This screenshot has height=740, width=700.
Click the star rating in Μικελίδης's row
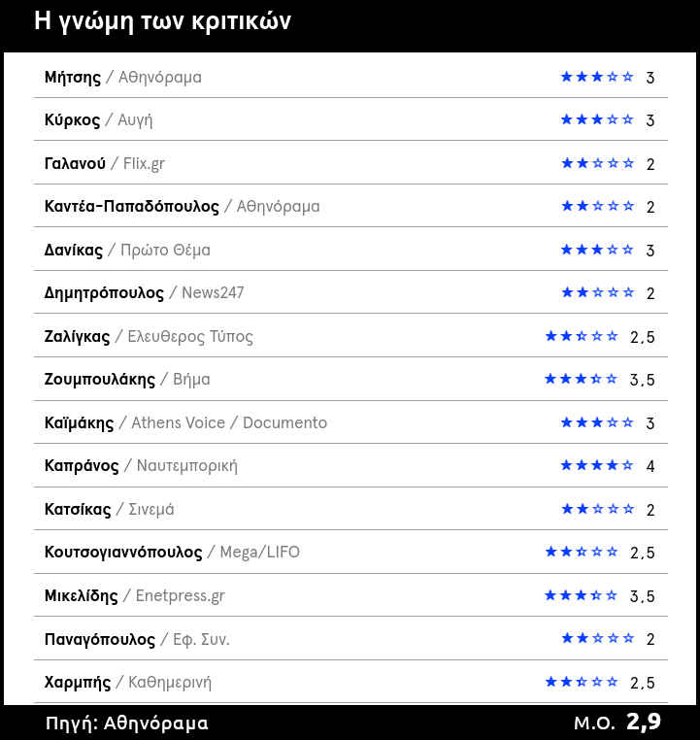pos(582,595)
